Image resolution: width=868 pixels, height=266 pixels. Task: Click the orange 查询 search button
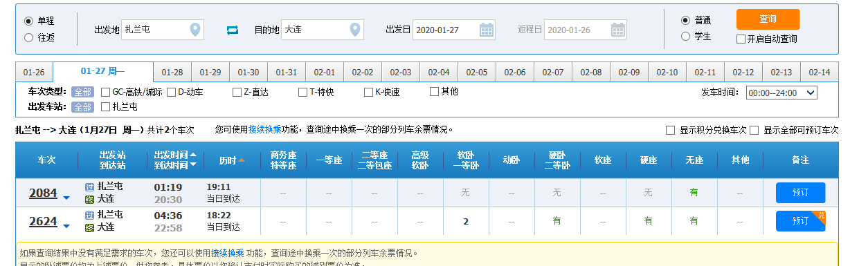(768, 19)
